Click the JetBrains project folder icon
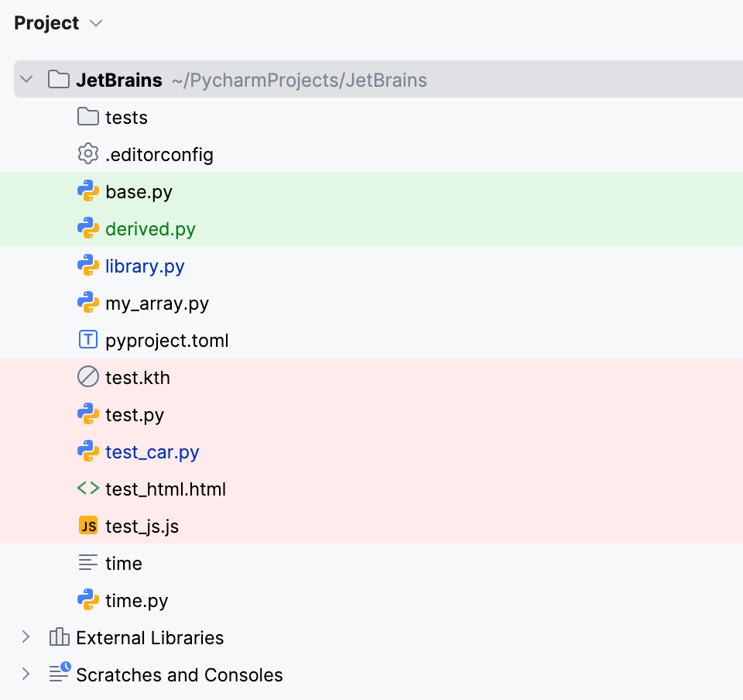 58,79
